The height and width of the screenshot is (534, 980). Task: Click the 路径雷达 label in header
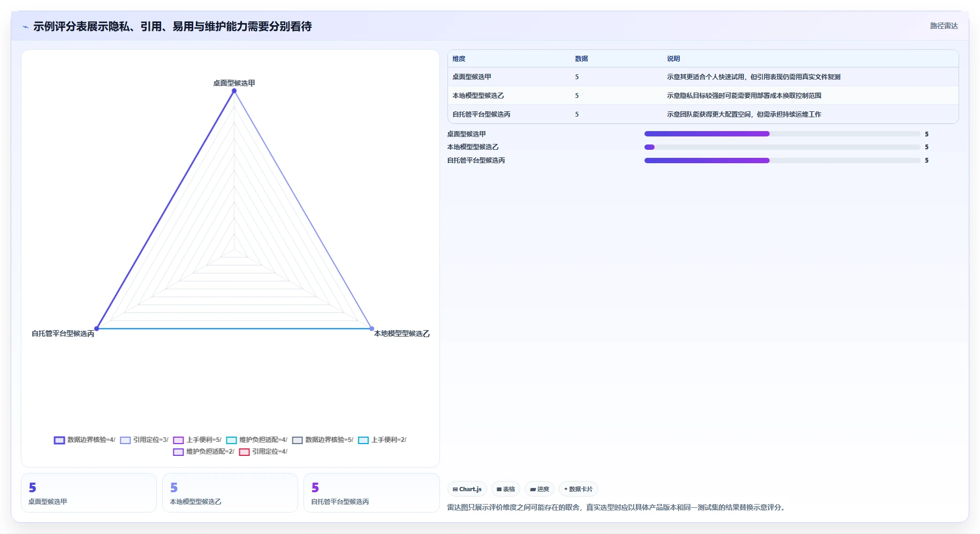pyautogui.click(x=944, y=26)
